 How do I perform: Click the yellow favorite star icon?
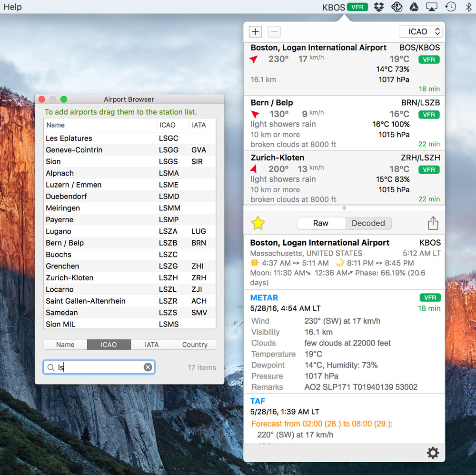(258, 223)
